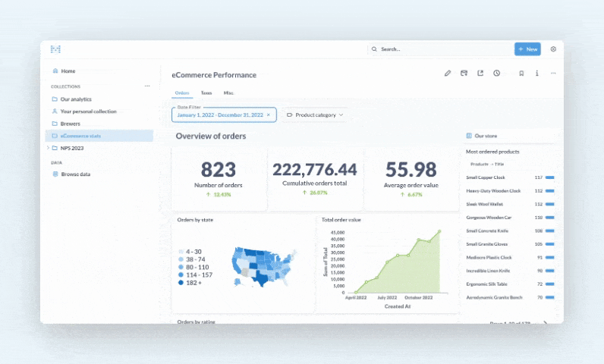Viewport: 604px width, 364px height.
Task: Show dashboard info via the i icon
Action: [x=537, y=74]
